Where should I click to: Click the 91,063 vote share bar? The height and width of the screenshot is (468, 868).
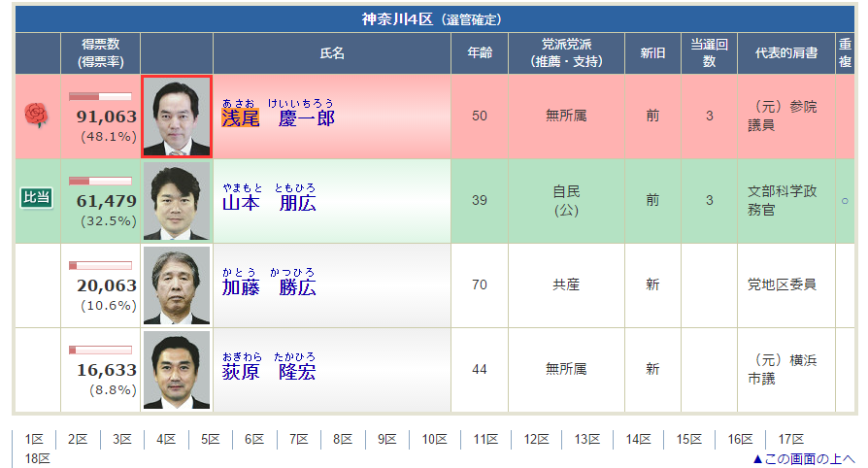coord(100,97)
